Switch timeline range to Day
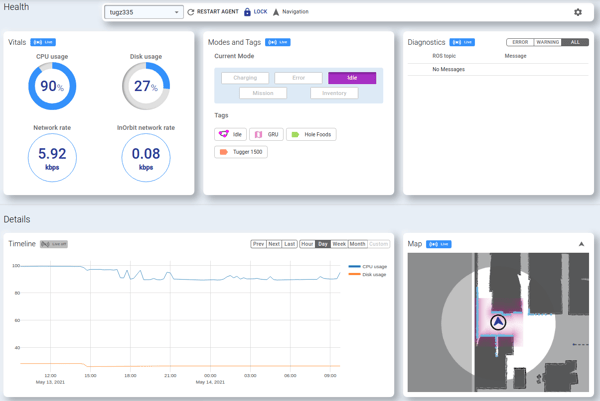This screenshot has width=600, height=401. tap(323, 244)
